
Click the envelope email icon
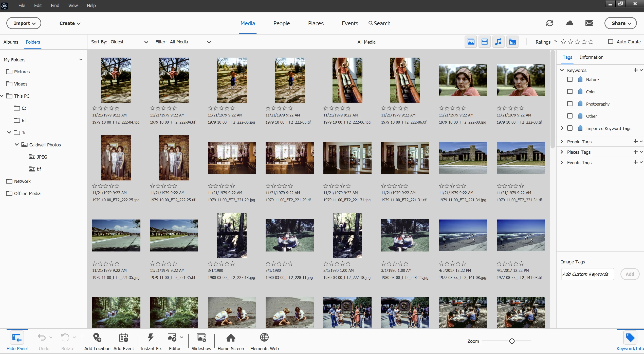(589, 23)
